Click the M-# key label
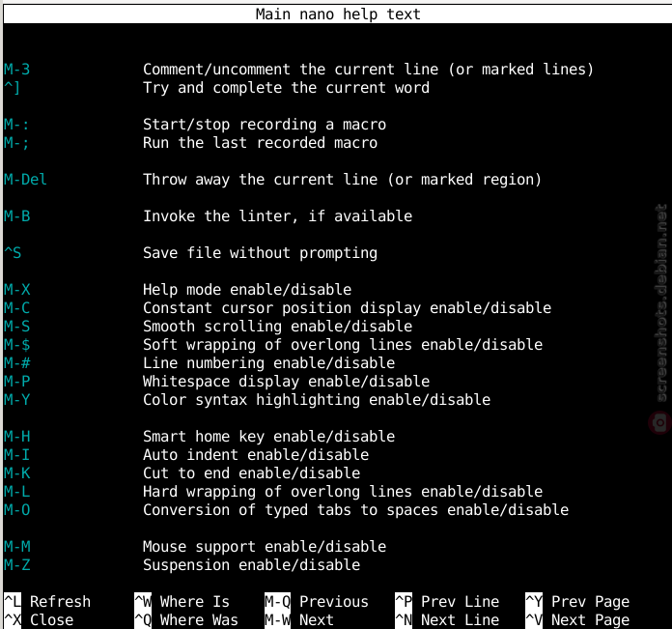 [x=16, y=362]
